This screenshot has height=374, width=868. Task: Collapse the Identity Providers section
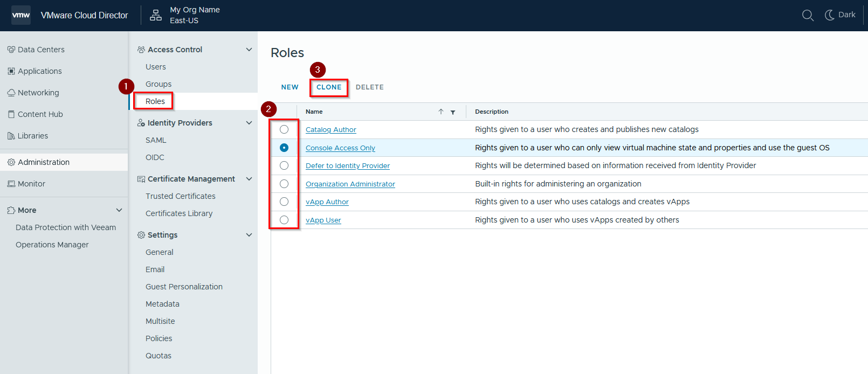(249, 123)
